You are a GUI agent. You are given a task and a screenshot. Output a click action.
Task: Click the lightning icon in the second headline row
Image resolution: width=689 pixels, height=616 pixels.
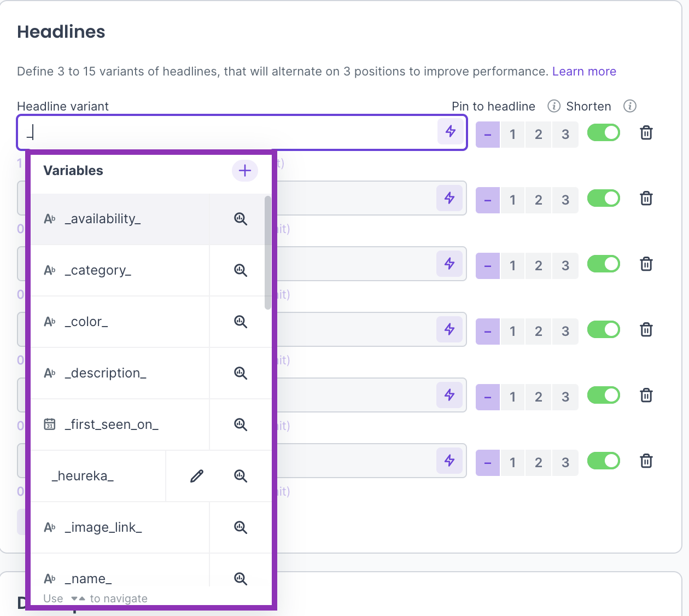[449, 198]
